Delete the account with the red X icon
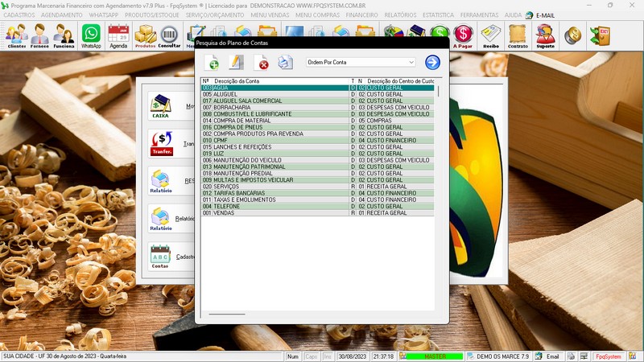This screenshot has width=644, height=362. click(261, 63)
